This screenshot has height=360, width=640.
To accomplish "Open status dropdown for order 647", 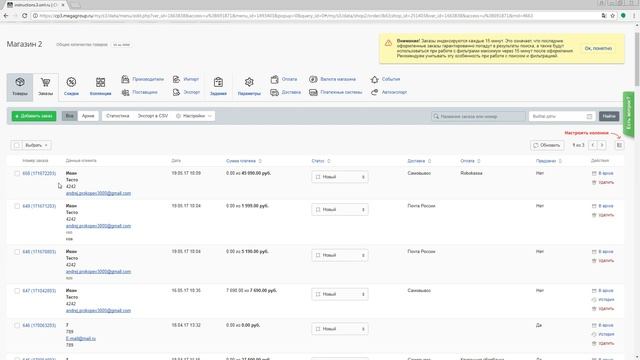I will pos(340,294).
